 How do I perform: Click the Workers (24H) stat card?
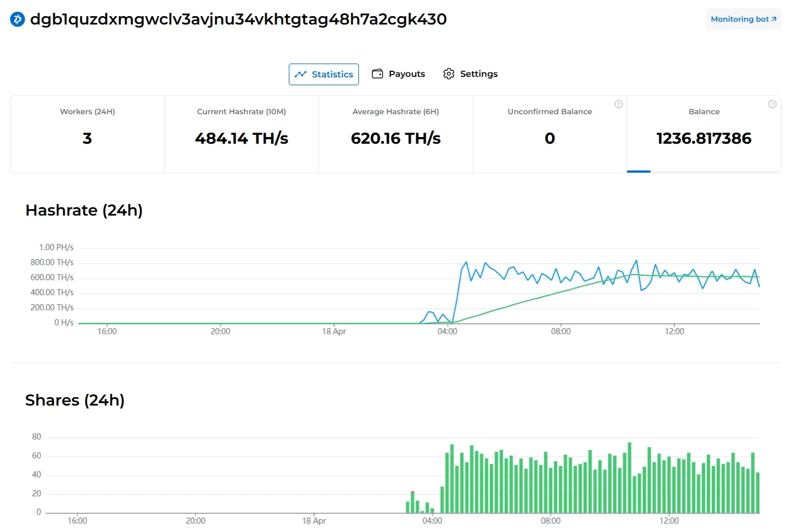click(88, 134)
